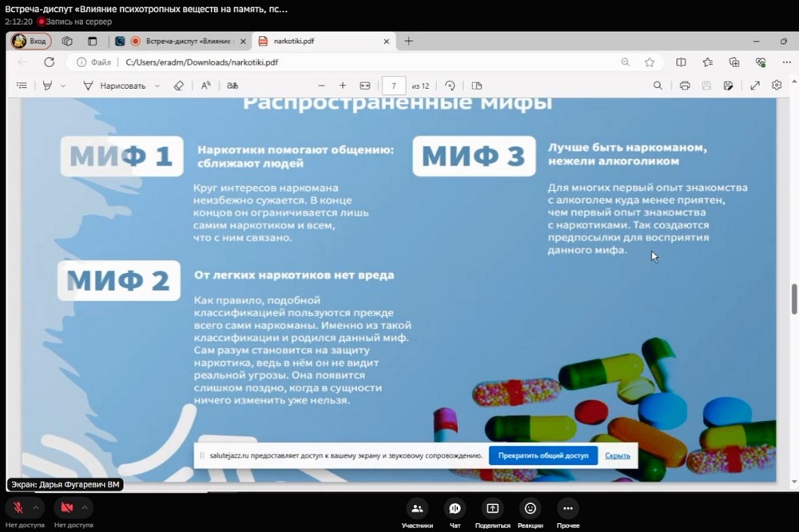799x532 pixels.
Task: Click the Поделиться share screen icon
Action: coord(492,509)
